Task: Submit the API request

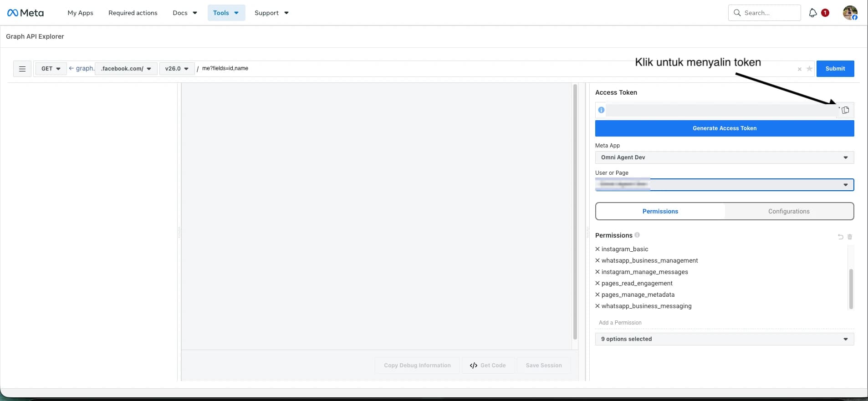Action: tap(835, 69)
